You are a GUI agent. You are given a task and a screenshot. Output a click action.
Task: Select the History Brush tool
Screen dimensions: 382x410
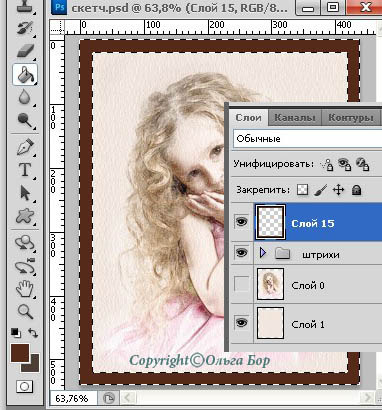tap(25, 28)
